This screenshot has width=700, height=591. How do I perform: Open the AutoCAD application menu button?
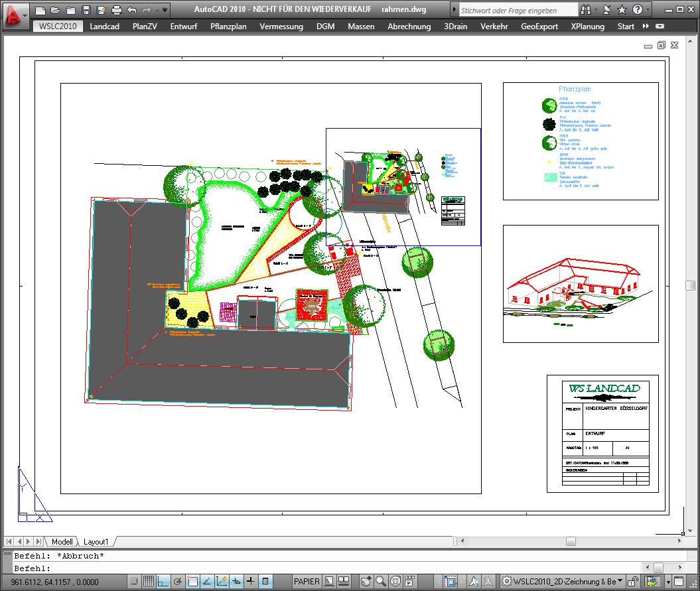tap(15, 15)
